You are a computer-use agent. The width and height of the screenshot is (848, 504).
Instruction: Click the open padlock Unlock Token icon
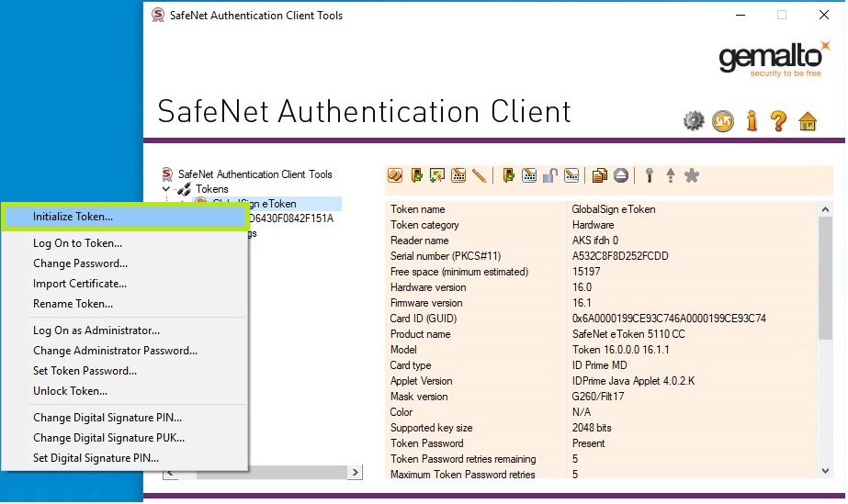pyautogui.click(x=550, y=175)
